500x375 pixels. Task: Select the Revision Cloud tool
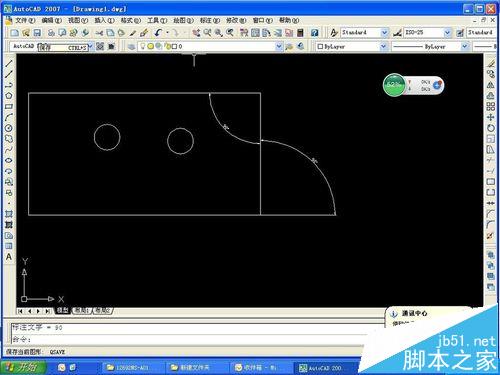tap(9, 139)
